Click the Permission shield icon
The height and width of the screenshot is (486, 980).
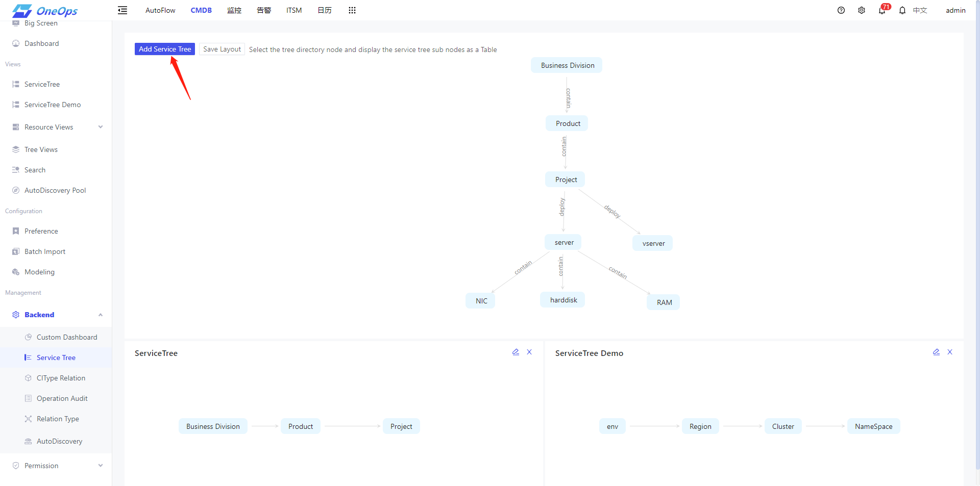click(x=16, y=466)
